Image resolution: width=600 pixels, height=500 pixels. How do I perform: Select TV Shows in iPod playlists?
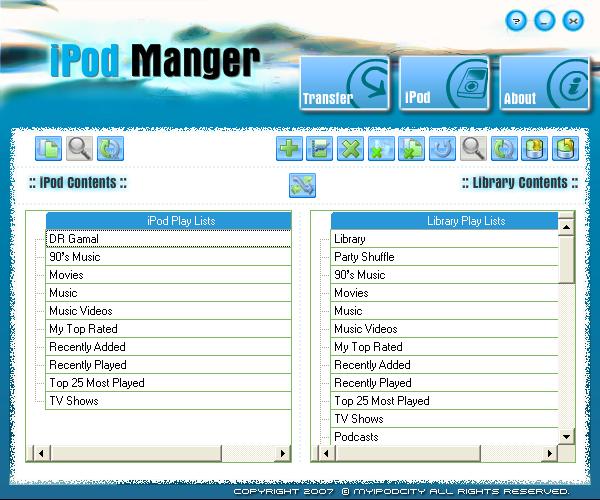[168, 401]
